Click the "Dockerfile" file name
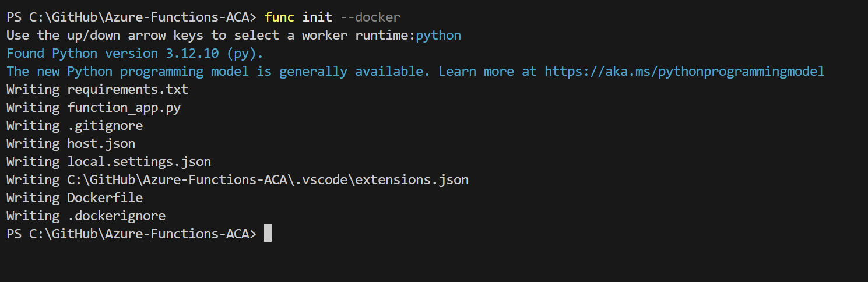This screenshot has width=868, height=282. coord(105,198)
